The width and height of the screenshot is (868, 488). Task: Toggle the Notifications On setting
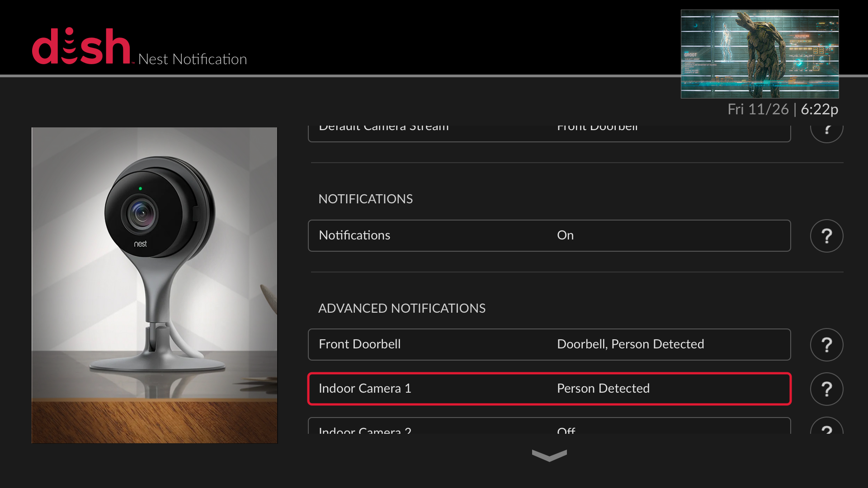pyautogui.click(x=549, y=235)
